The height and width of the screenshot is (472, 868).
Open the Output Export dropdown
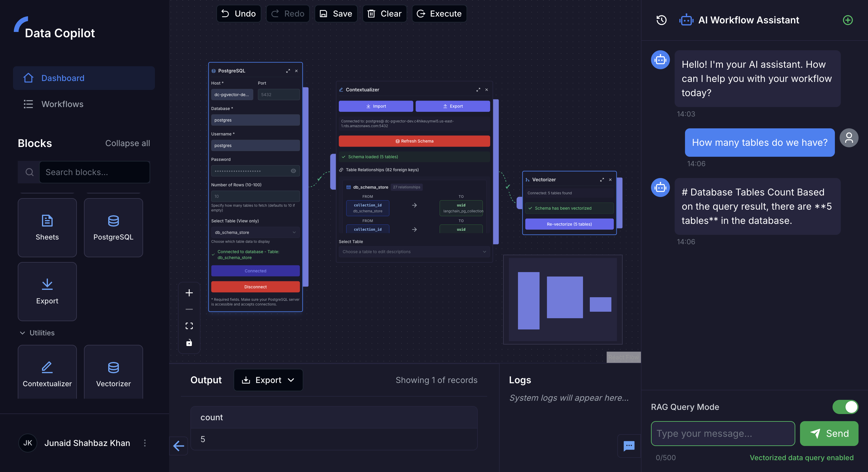click(x=268, y=380)
